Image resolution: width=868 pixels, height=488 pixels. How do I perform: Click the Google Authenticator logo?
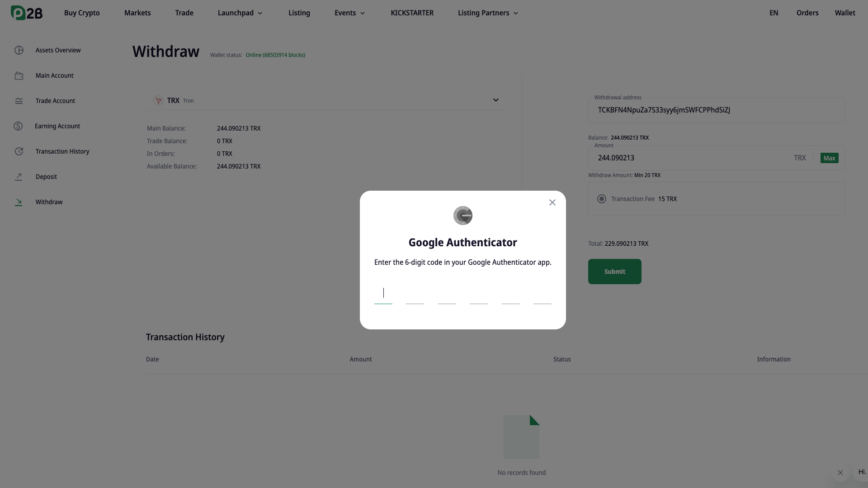click(463, 216)
